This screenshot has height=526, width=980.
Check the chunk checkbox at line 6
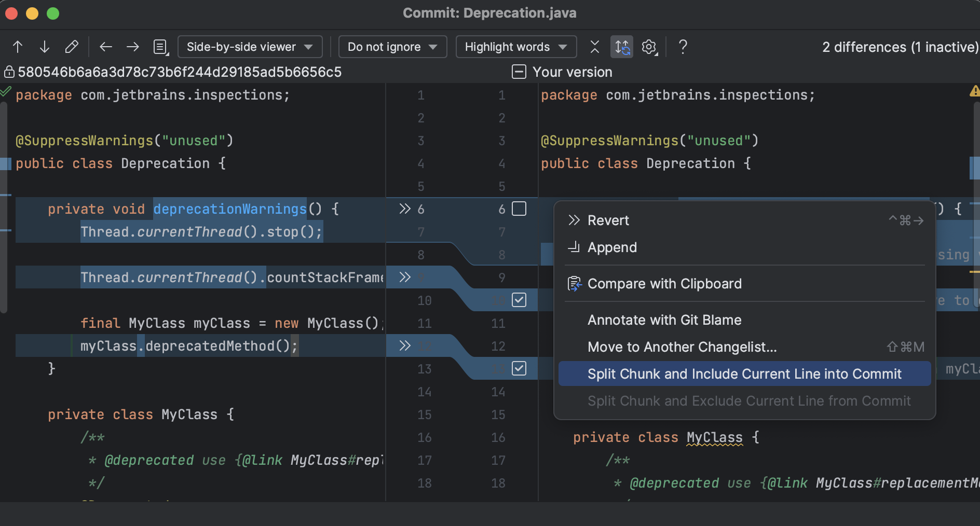point(520,209)
